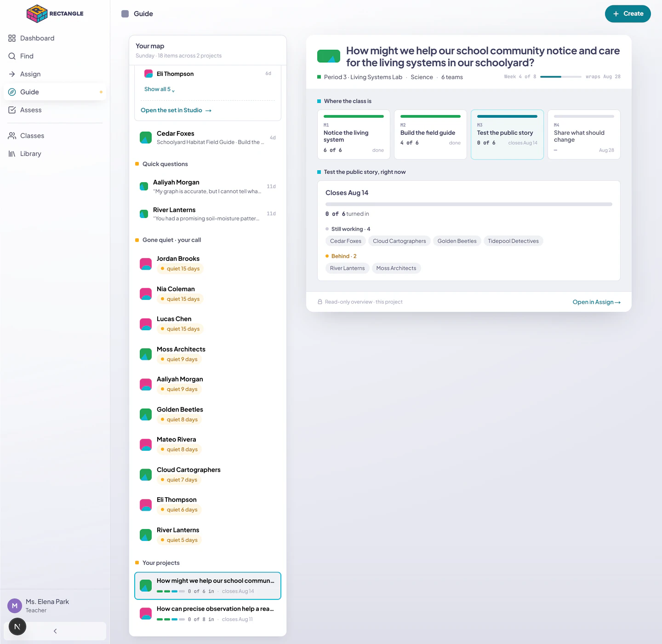
Task: Click the Golden Beetles team chip
Action: click(457, 241)
